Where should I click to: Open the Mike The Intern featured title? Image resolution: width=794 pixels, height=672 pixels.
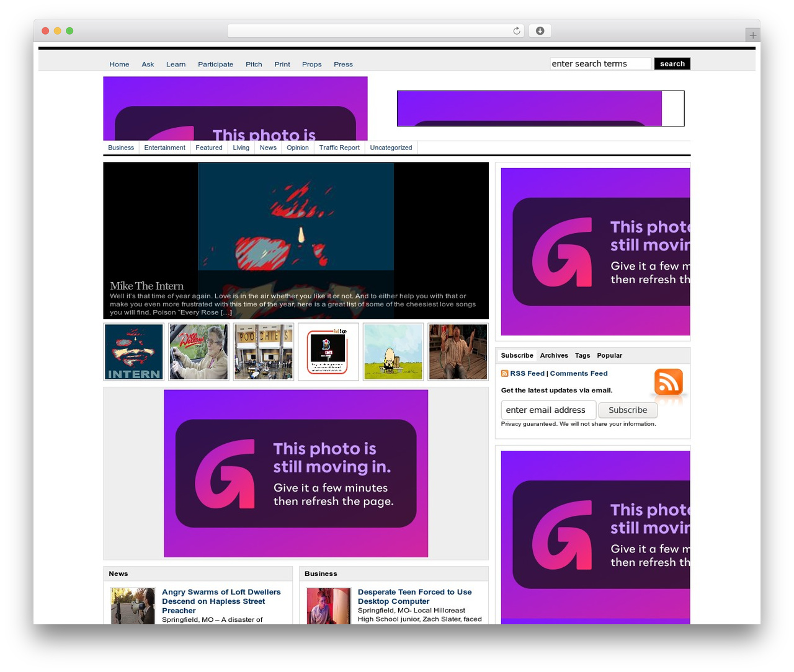pyautogui.click(x=147, y=286)
